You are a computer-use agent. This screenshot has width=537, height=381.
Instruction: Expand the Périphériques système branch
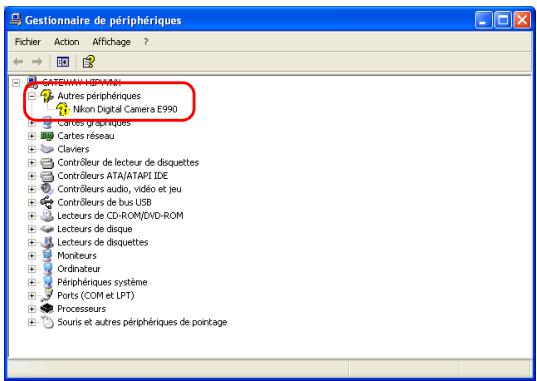pos(32,283)
